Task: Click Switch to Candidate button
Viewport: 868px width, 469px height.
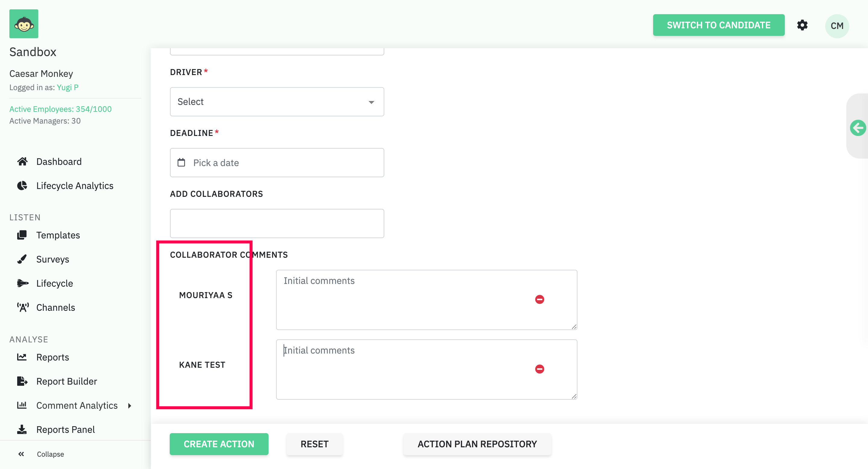Action: click(x=718, y=25)
